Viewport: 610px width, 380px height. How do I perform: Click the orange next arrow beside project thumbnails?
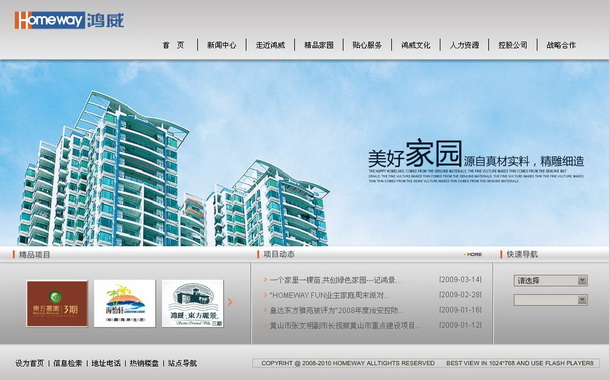click(230, 302)
